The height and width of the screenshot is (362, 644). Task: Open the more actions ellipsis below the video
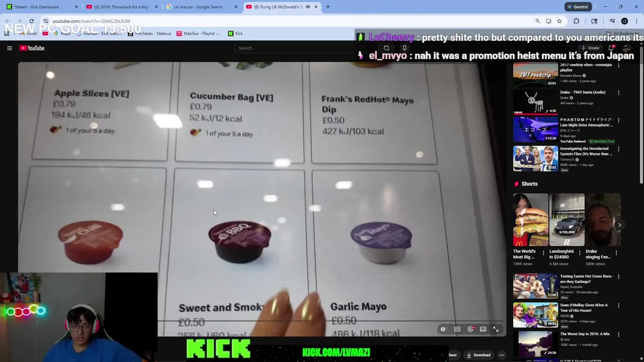[x=501, y=355]
